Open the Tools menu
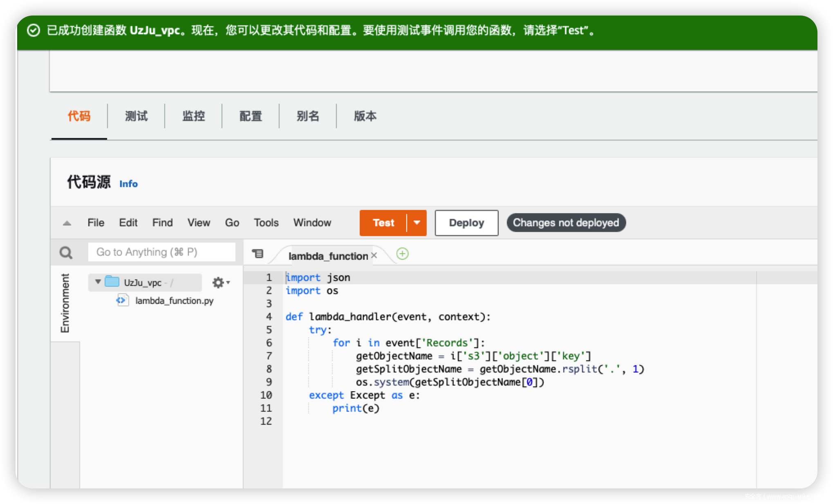The height and width of the screenshot is (504, 833). coord(266,223)
